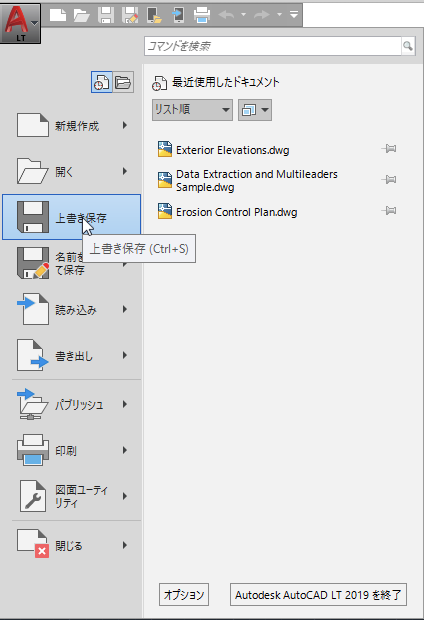The image size is (434, 630).
Task: Open Exterior Elevations.dwg
Action: click(x=233, y=150)
